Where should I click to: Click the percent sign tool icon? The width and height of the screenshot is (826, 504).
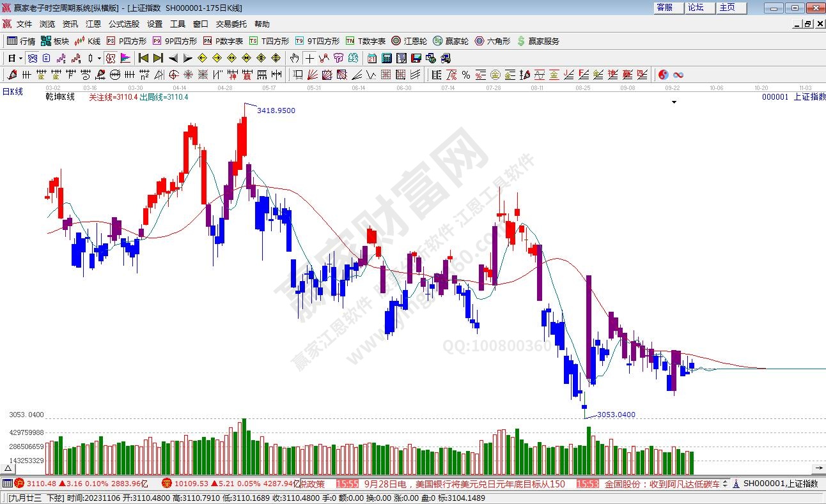coord(466,75)
